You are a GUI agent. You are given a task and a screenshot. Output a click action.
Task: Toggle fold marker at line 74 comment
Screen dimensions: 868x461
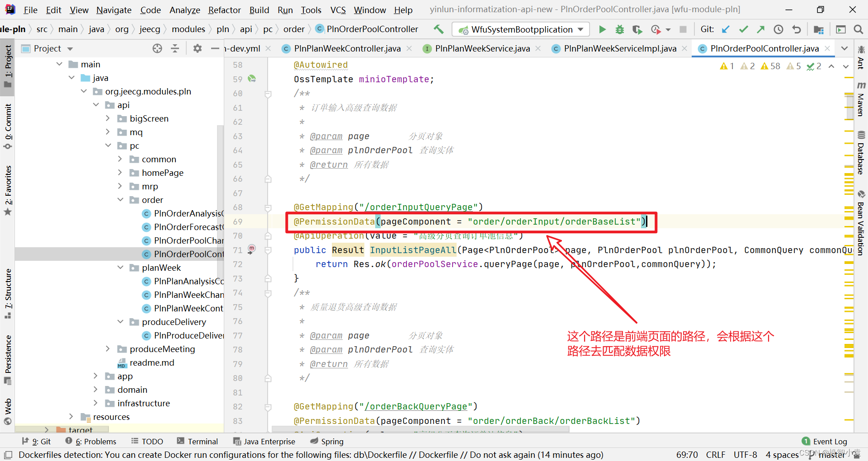point(268,293)
